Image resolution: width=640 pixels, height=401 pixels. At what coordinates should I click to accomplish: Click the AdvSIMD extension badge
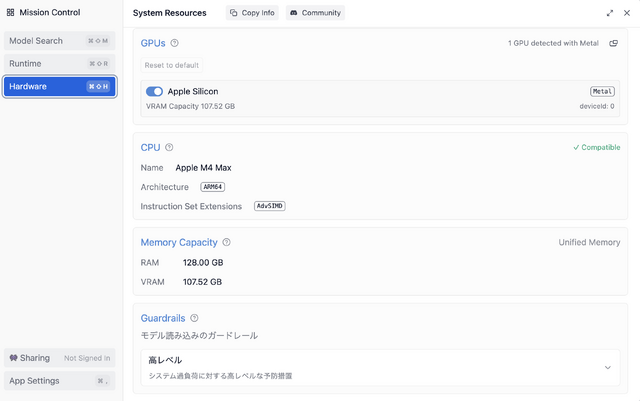tap(270, 206)
